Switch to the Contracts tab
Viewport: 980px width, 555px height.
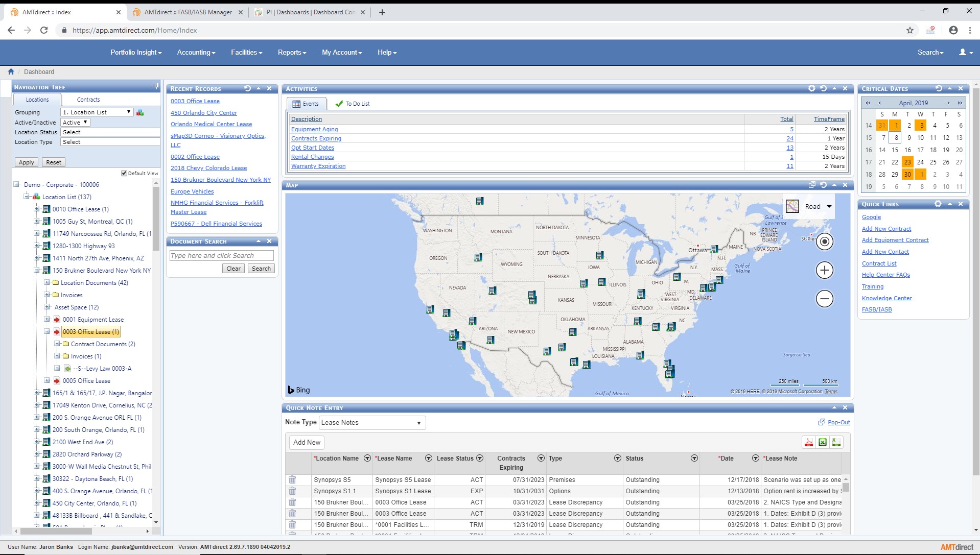[88, 100]
